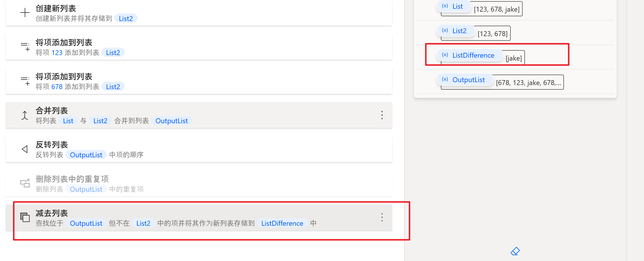
Task: Click the List2 chip in merge lists action
Action: 100,121
